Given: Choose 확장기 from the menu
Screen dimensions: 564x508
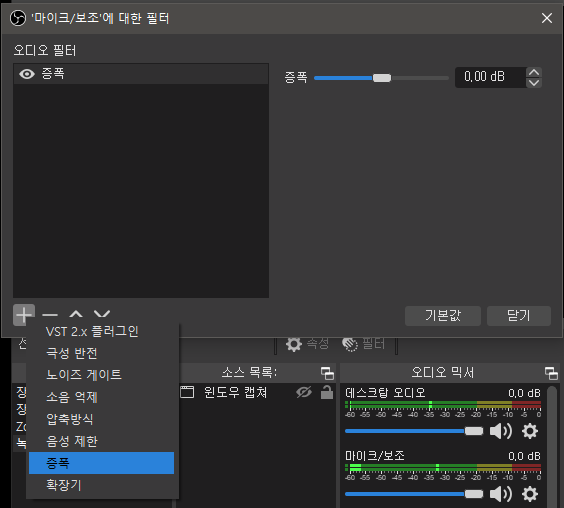Looking at the screenshot, I should coord(101,485).
